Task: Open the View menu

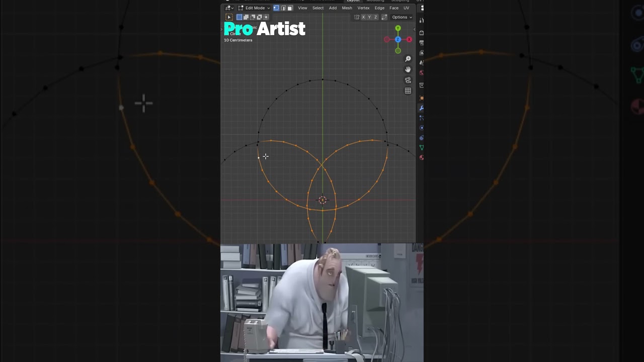Action: (302, 8)
